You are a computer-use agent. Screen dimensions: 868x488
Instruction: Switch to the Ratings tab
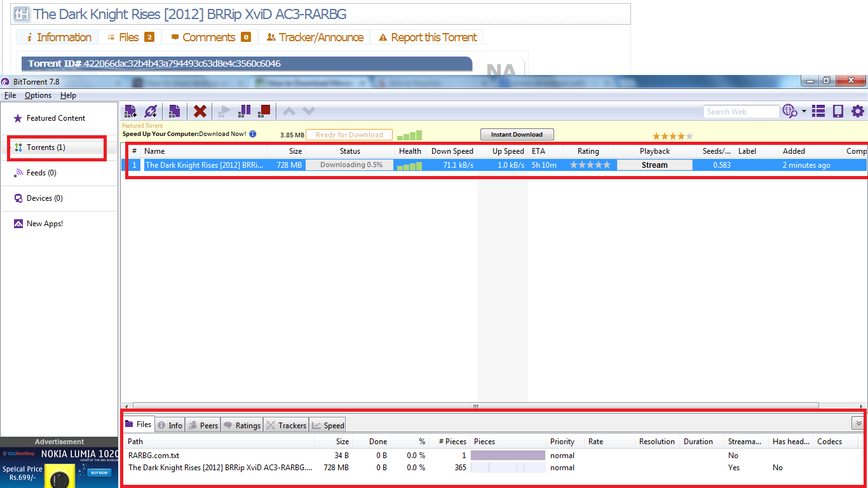[x=241, y=426]
